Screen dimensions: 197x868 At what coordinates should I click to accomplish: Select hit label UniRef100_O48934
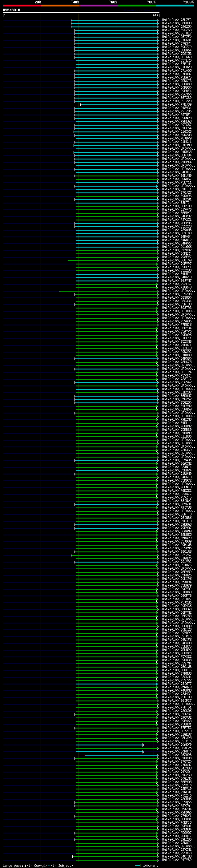point(177,108)
